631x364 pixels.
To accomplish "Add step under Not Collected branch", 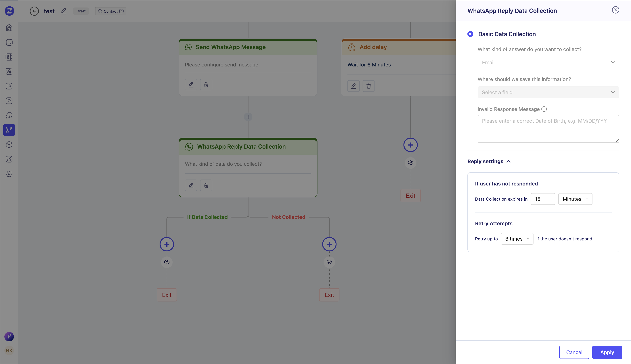I will point(329,244).
